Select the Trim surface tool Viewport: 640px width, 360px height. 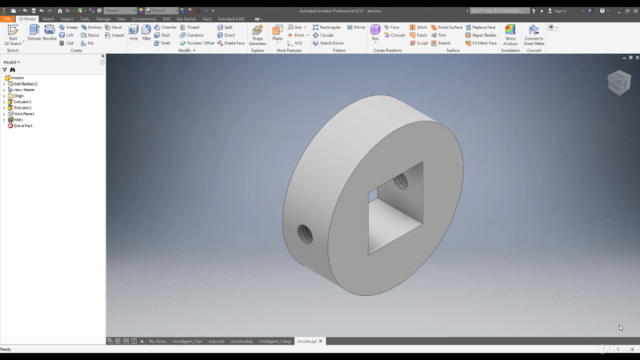(x=439, y=35)
